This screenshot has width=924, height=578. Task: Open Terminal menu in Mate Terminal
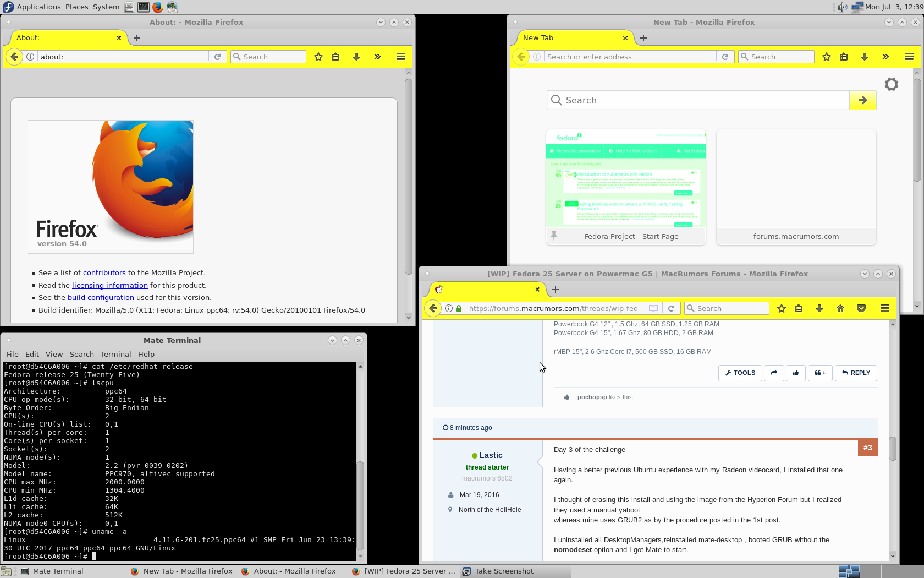coord(116,354)
